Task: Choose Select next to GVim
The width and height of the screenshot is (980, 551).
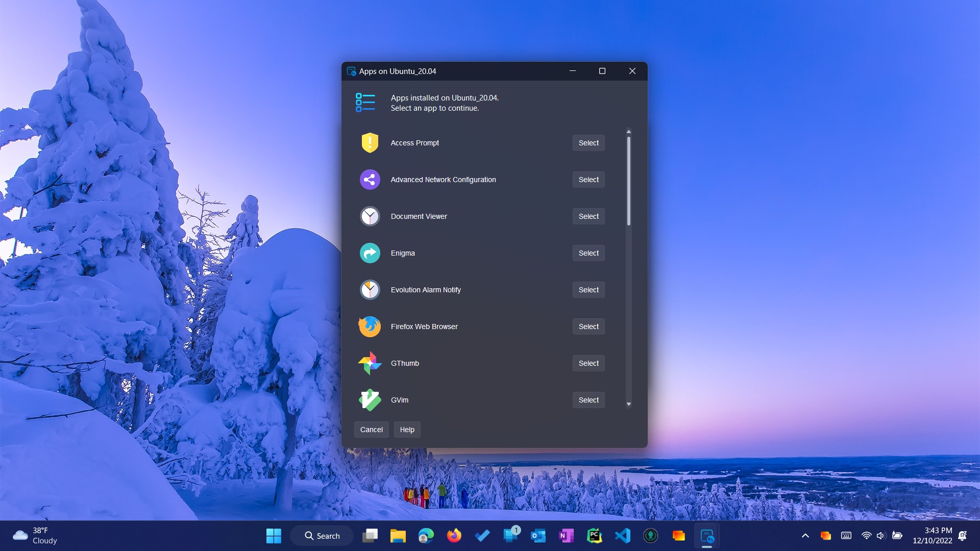Action: tap(589, 400)
